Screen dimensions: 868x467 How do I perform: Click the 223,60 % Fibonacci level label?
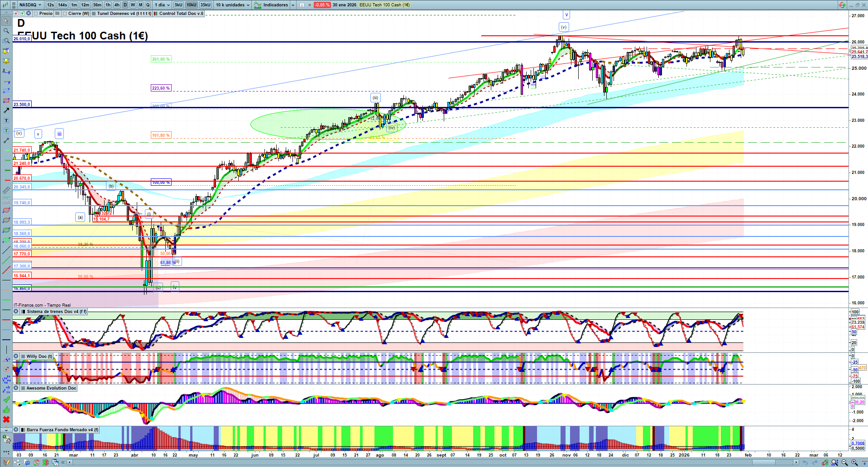pos(161,88)
